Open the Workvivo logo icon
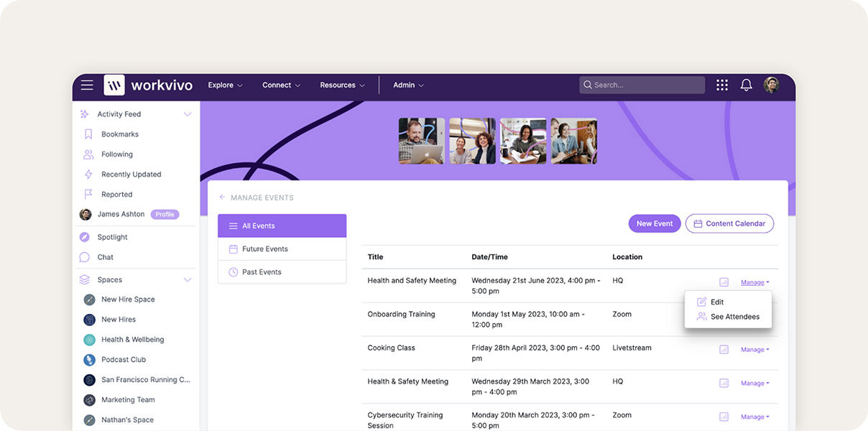868x431 pixels. click(114, 84)
